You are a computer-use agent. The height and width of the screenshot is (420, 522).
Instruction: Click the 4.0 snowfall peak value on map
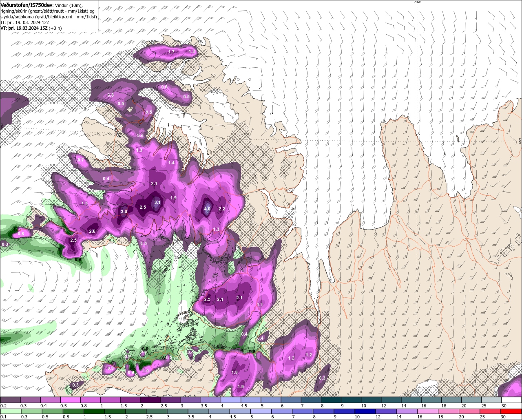click(x=207, y=209)
